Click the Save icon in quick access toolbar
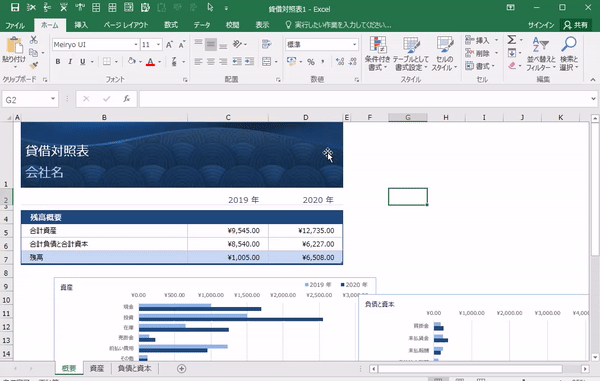The image size is (600, 381). [15, 7]
